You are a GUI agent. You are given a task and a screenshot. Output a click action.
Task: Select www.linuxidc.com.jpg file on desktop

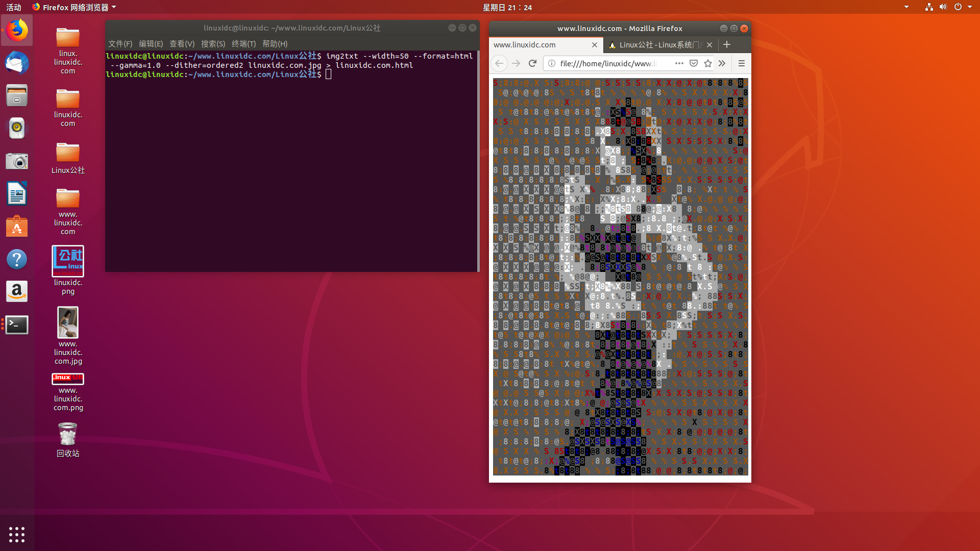tap(68, 336)
